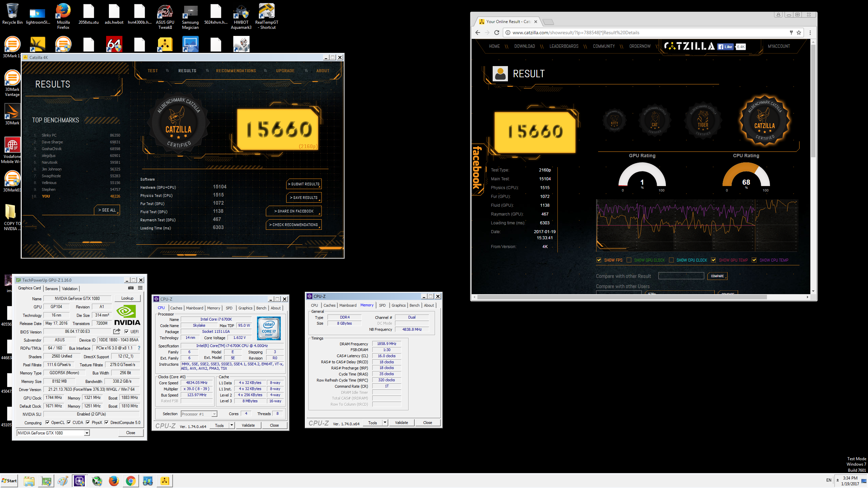Viewport: 868px width, 488px height.
Task: Click SEE ALL under top benchmarks
Action: point(107,210)
